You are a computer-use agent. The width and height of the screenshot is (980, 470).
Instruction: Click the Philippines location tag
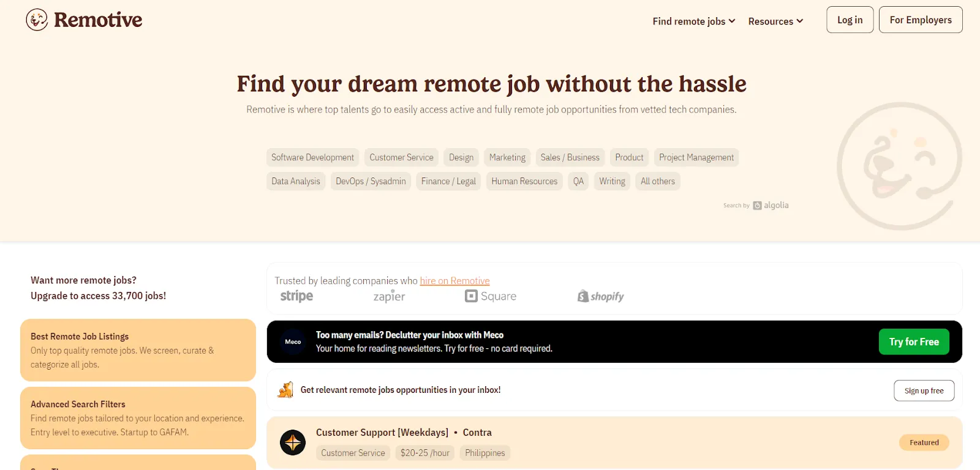485,453
